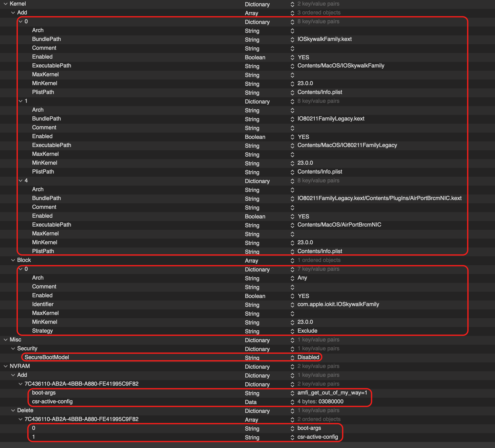This screenshot has height=448, width=495.
Task: Select the Exclude strategy value
Action: coord(307,331)
